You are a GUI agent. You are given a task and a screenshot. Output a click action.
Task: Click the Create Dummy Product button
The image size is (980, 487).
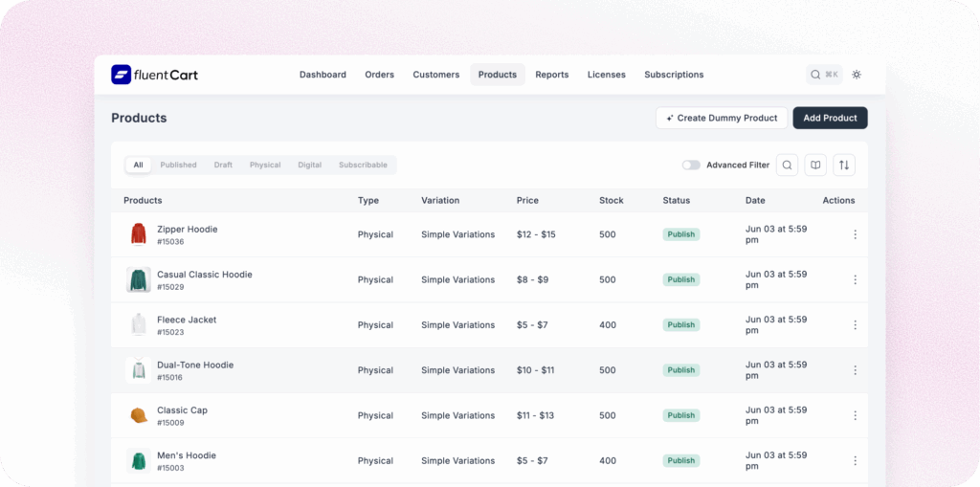point(722,118)
